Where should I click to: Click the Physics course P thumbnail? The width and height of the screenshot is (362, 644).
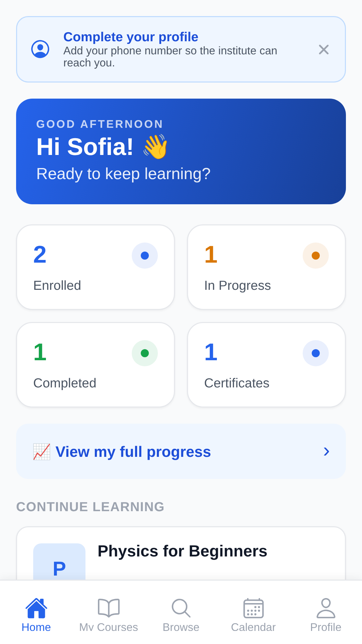59,562
